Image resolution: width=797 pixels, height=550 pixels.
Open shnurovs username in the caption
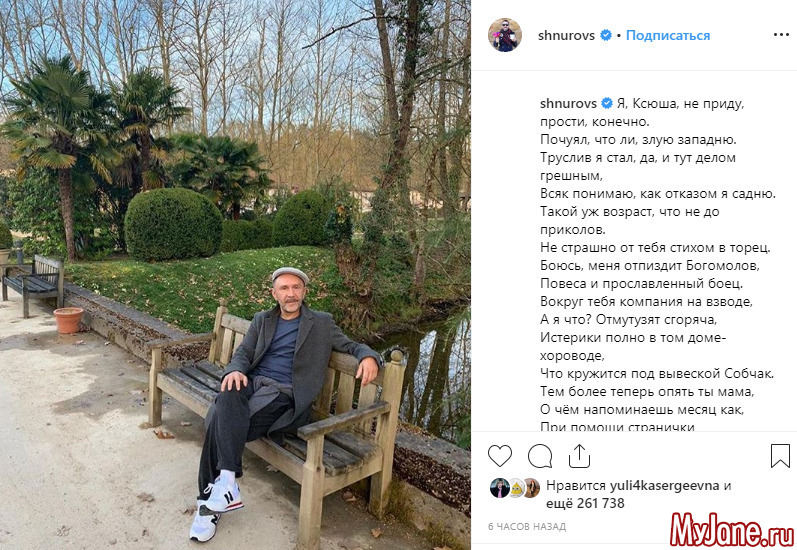tap(568, 103)
